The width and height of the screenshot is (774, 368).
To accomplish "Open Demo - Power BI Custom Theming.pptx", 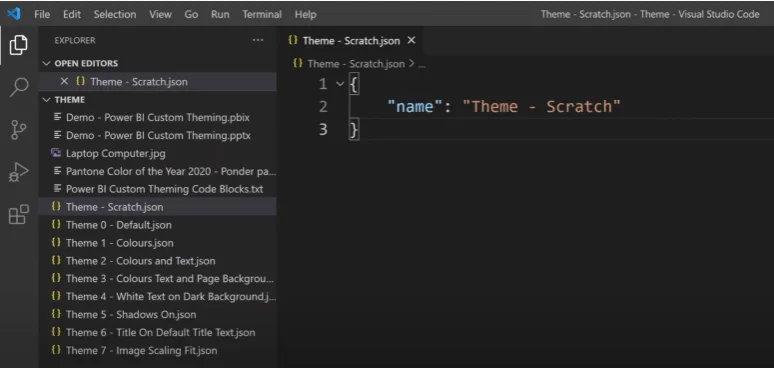I will [157, 135].
